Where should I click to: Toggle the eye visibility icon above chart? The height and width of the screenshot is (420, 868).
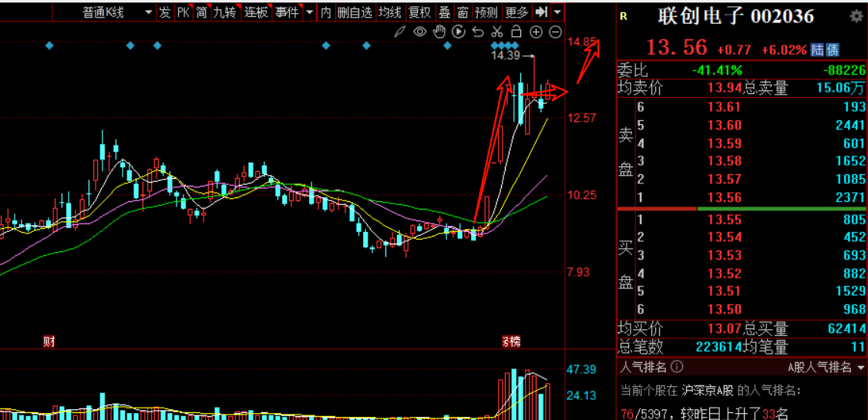click(x=420, y=32)
